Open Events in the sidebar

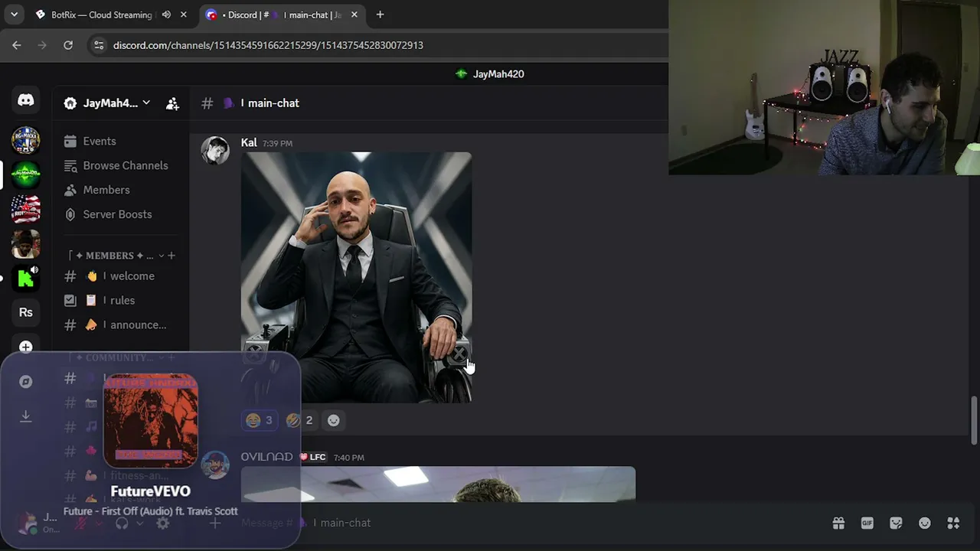(x=121, y=142)
